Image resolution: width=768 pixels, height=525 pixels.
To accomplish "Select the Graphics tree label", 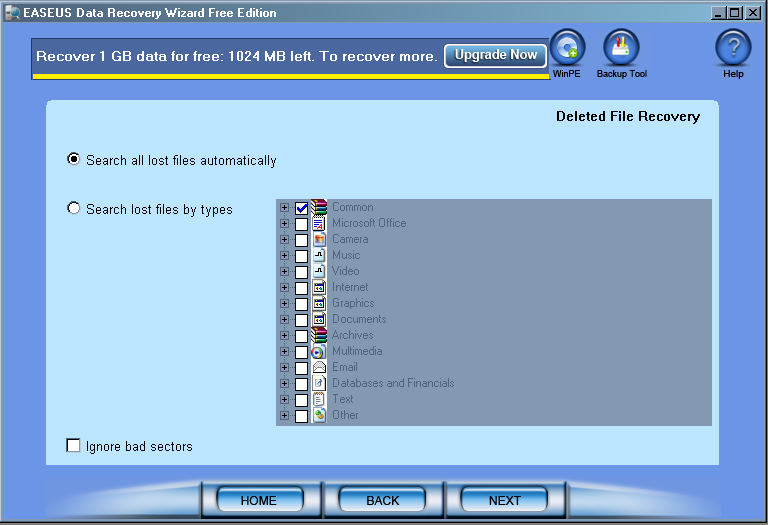I will click(353, 303).
